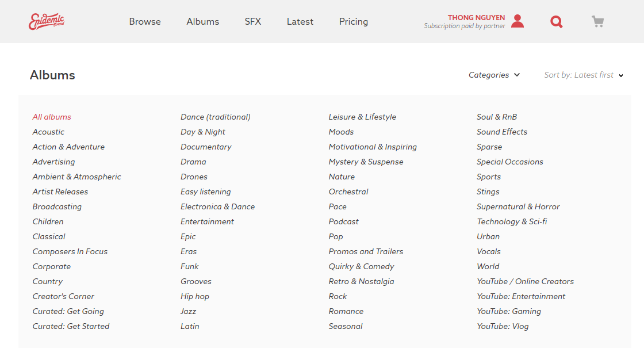Go to the SFX menu item
Viewport: 644px width, 356px height.
[x=253, y=21]
